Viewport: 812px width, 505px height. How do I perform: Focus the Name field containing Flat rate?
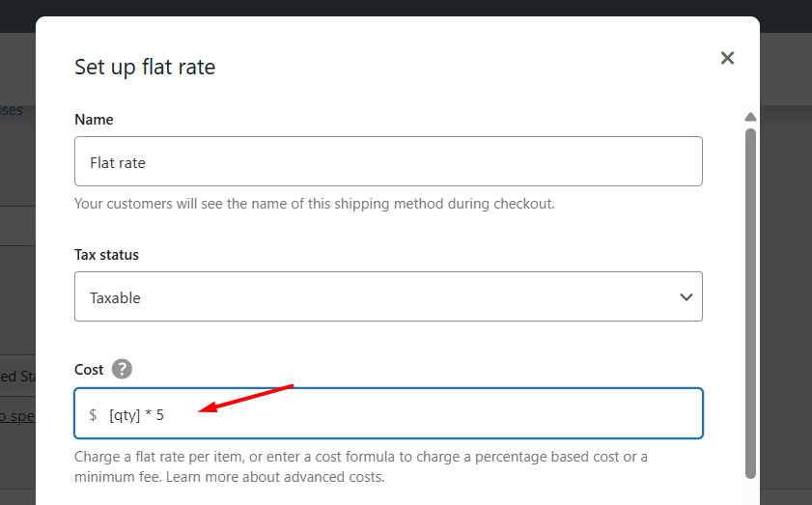[x=388, y=161]
